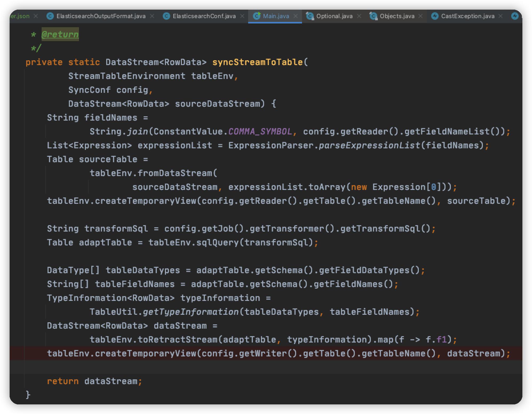
Task: Click the exception icon on CastException.java tab
Action: (x=435, y=16)
